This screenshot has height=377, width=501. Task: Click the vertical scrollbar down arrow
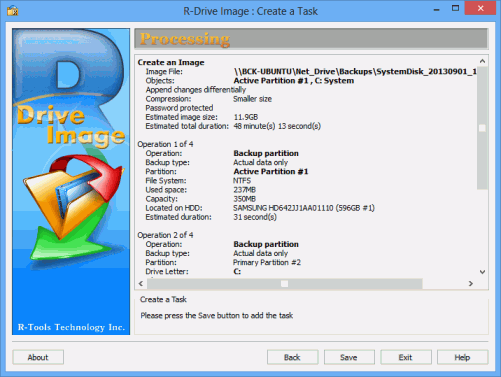pyautogui.click(x=482, y=272)
